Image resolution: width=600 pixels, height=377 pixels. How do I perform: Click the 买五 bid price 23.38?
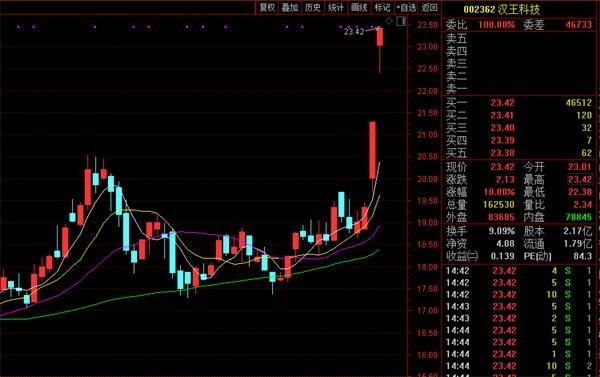coord(502,153)
